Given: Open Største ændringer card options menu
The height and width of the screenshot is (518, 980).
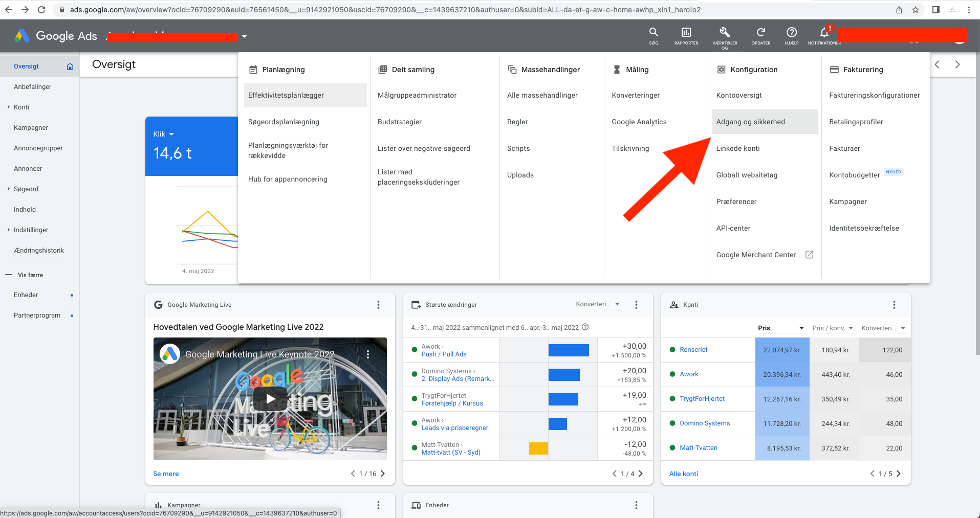Looking at the screenshot, I should pos(637,305).
